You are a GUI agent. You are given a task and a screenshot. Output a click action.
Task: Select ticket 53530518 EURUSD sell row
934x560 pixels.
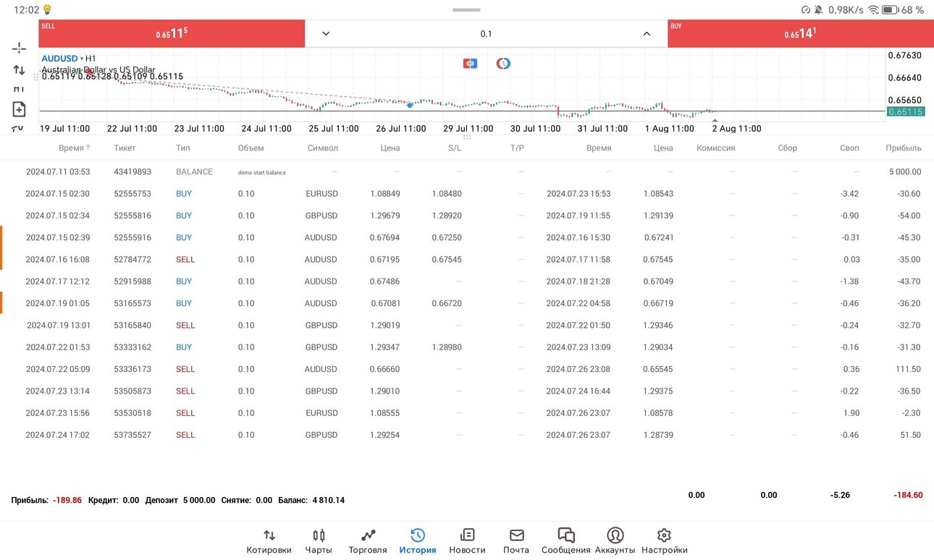pyautogui.click(x=467, y=413)
